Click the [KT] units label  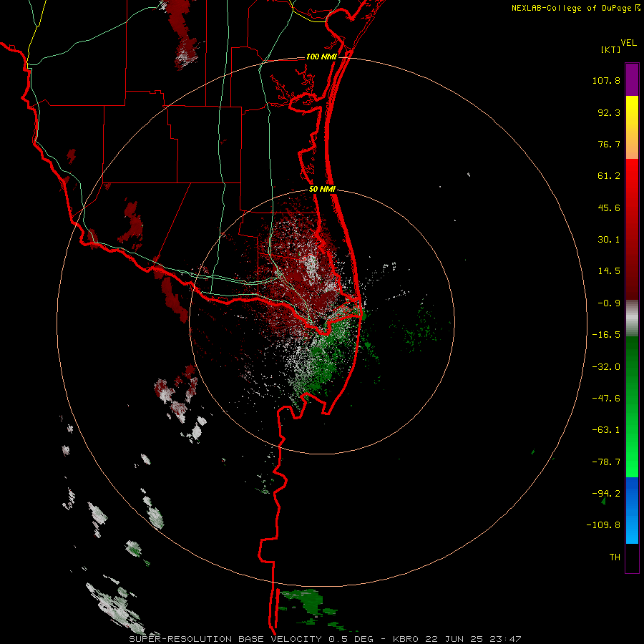[x=610, y=49]
